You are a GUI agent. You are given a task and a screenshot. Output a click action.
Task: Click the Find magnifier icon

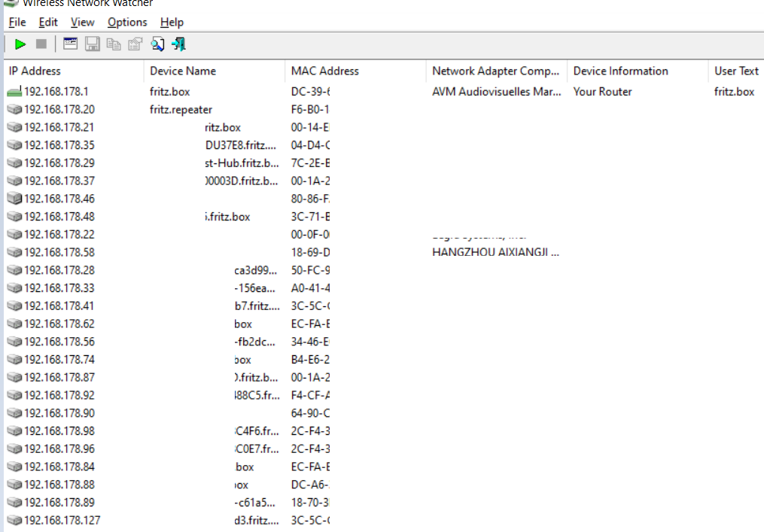pos(157,44)
